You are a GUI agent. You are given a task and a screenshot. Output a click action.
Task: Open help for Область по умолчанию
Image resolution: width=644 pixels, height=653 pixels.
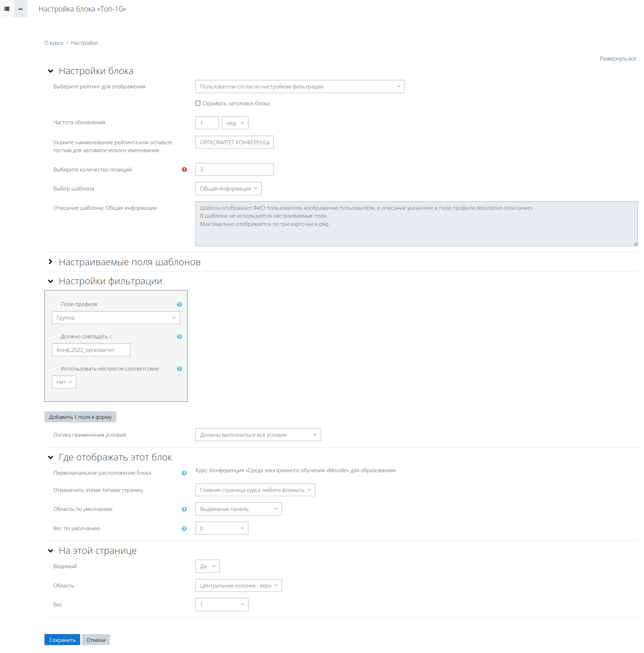pyautogui.click(x=184, y=509)
